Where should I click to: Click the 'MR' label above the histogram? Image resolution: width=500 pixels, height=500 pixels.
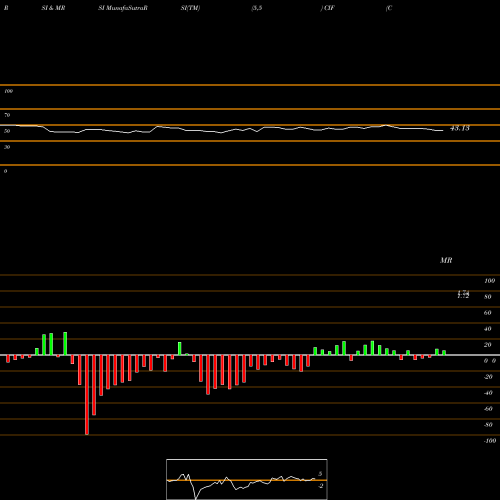click(446, 260)
